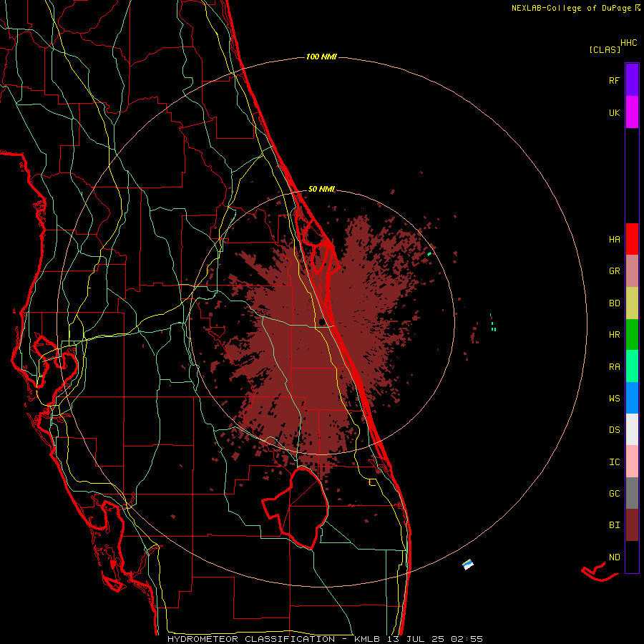Click the RF legend label
Viewport: 644px width, 644px height.
tap(615, 80)
